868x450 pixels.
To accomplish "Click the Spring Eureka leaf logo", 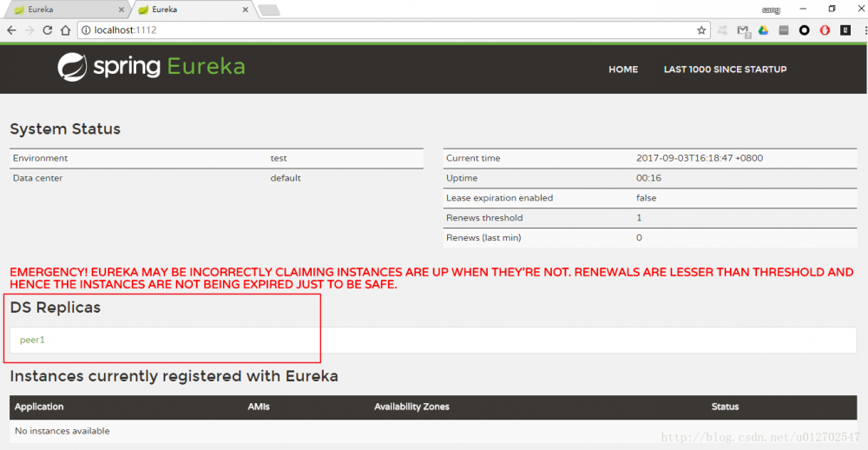I will tap(72, 67).
